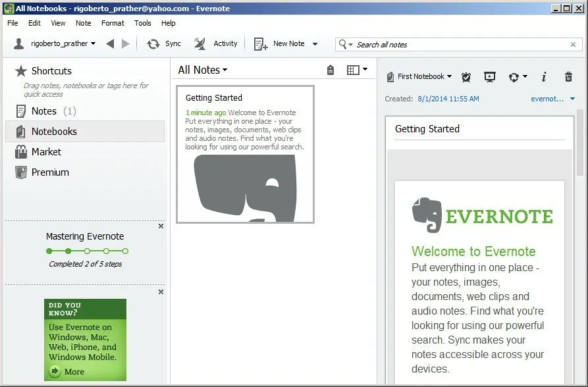The height and width of the screenshot is (387, 588).
Task: Create a note with New Note icon
Action: pyautogui.click(x=261, y=44)
